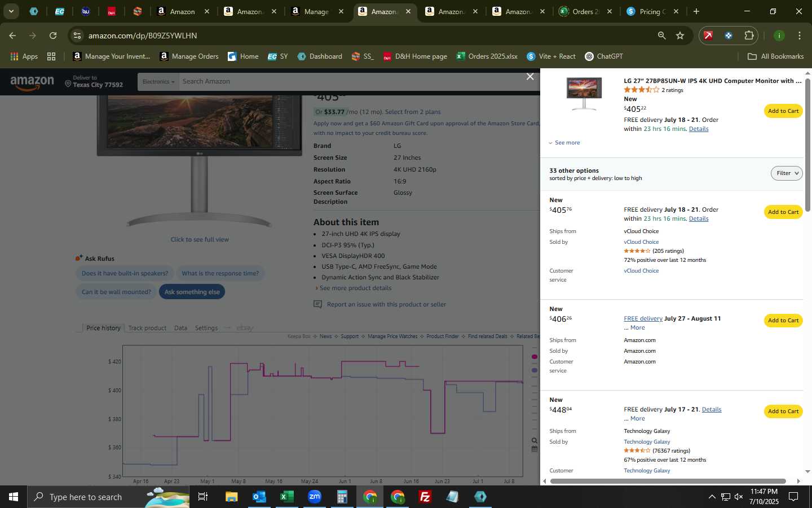This screenshot has height=508, width=812.
Task: Launch FileZilla from the taskbar
Action: (425, 497)
